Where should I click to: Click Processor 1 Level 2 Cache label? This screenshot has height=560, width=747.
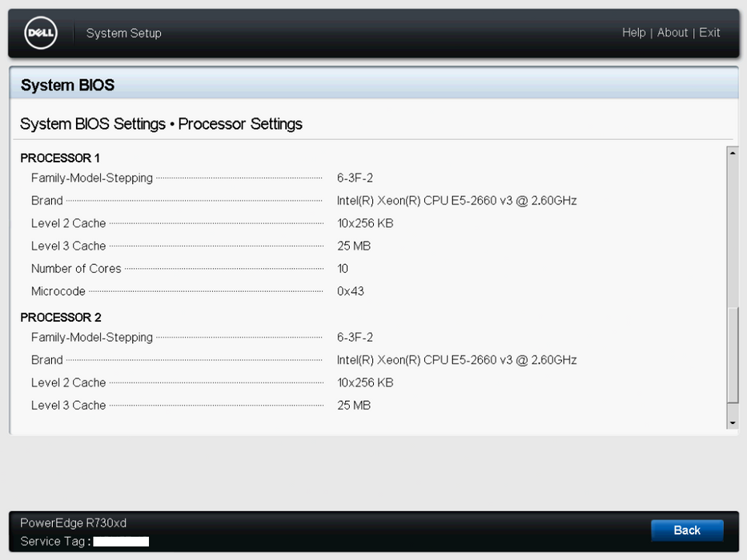click(x=69, y=223)
